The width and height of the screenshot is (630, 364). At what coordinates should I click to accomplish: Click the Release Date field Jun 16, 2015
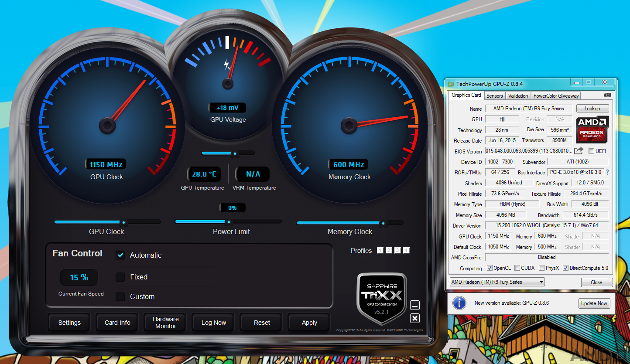coord(502,140)
